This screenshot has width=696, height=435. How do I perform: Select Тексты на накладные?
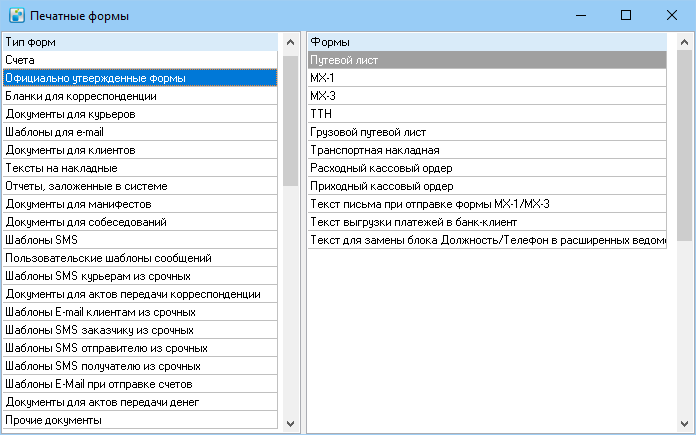point(140,168)
